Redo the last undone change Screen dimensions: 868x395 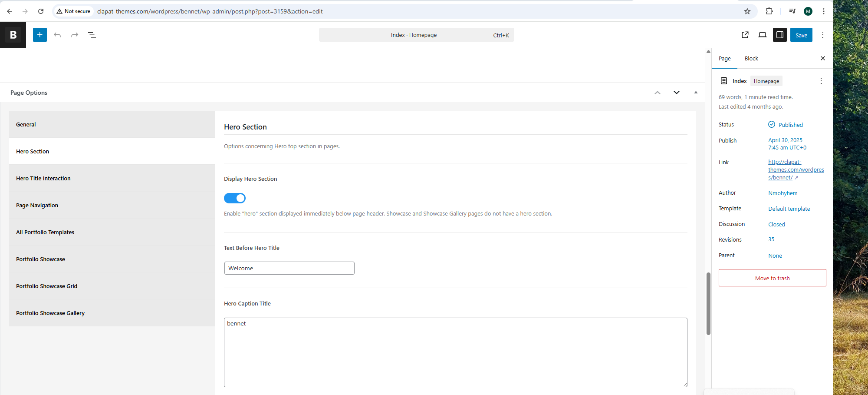coord(75,35)
